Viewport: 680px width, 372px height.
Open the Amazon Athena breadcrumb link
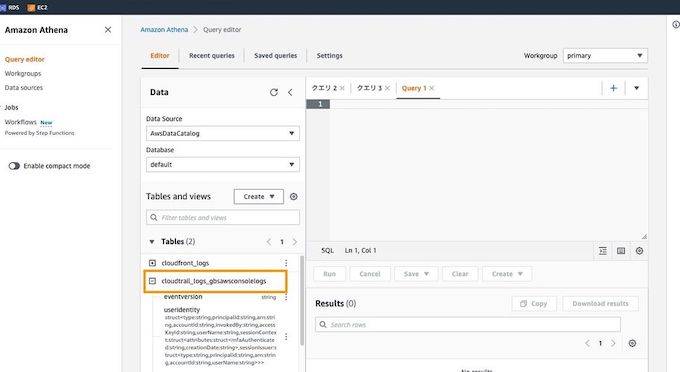point(164,29)
